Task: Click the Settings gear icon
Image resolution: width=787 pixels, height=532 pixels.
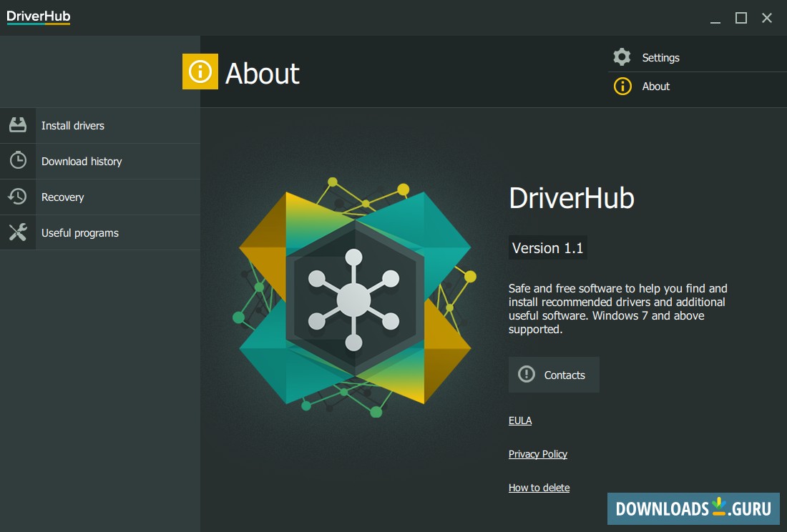Action: point(622,57)
